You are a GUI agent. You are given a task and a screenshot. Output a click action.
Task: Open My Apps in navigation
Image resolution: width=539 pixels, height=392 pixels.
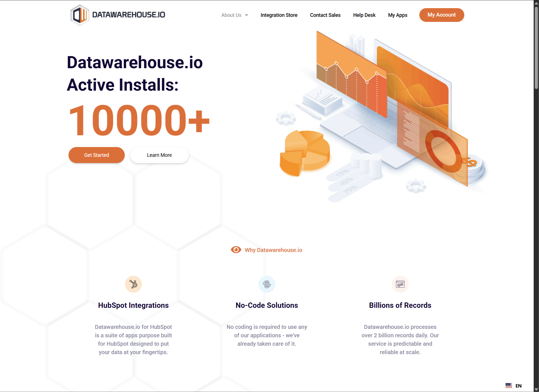pyautogui.click(x=398, y=15)
